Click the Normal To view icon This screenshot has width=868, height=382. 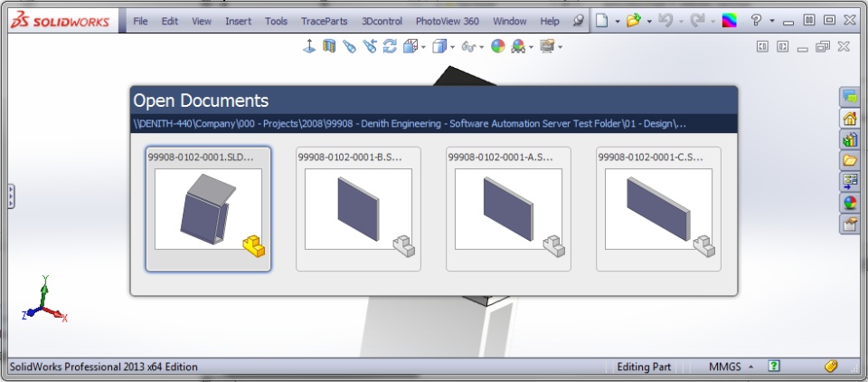[309, 46]
